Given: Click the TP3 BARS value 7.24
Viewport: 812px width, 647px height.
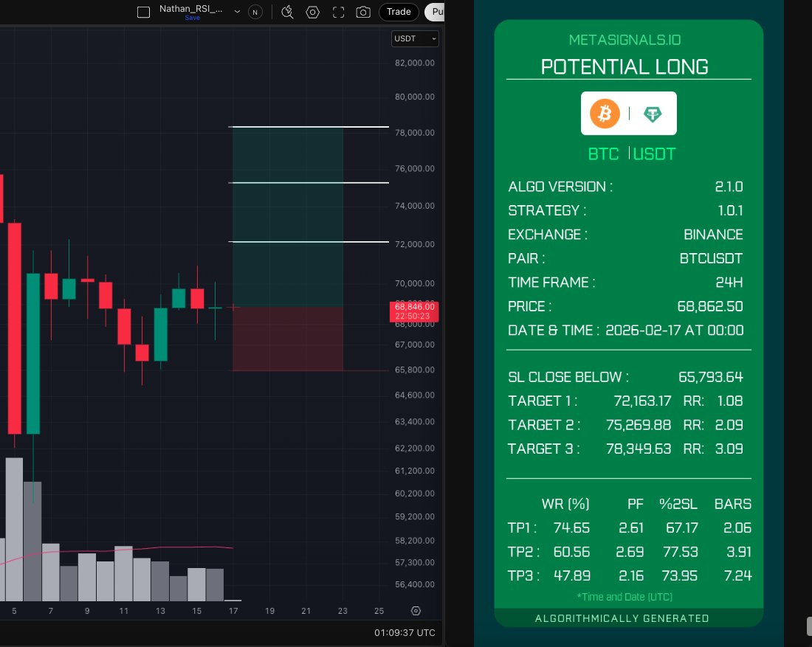Looking at the screenshot, I should click(x=737, y=575).
